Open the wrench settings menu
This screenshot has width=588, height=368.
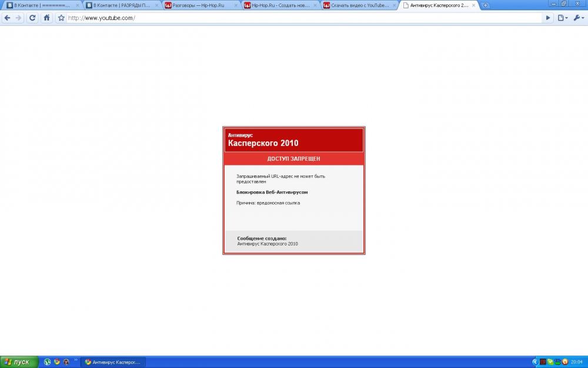(x=579, y=18)
